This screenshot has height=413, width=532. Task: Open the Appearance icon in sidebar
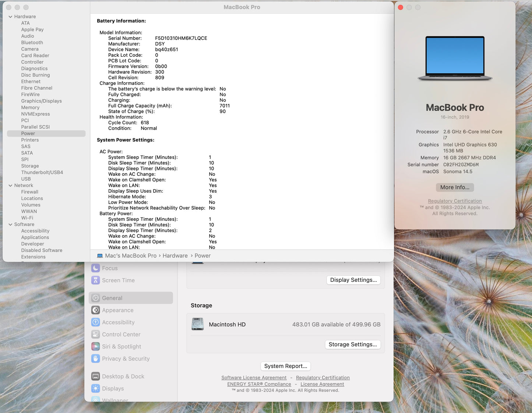pyautogui.click(x=96, y=310)
